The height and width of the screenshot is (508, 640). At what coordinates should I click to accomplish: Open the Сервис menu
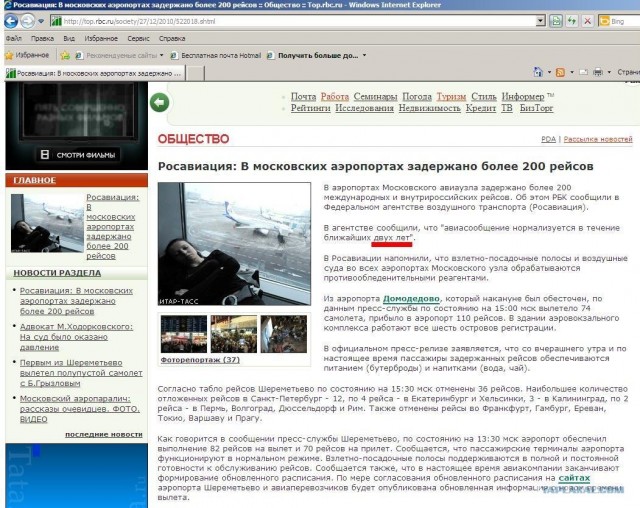pyautogui.click(x=138, y=38)
